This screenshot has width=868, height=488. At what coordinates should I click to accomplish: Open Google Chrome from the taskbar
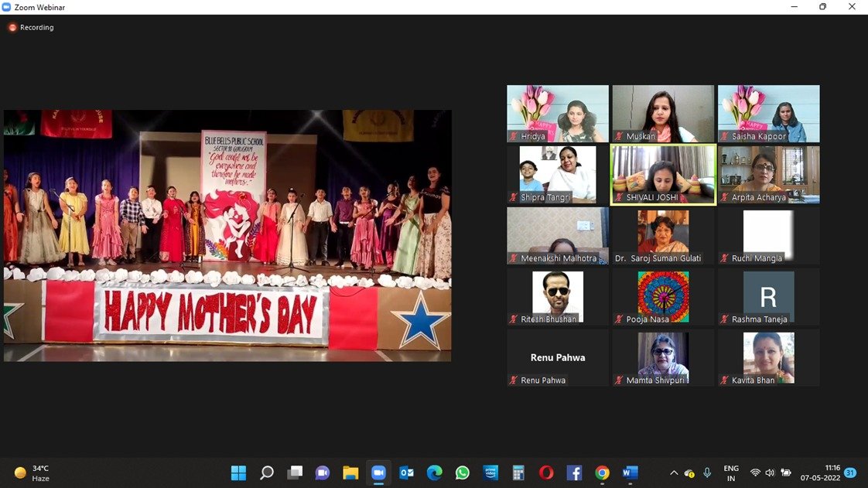click(602, 473)
